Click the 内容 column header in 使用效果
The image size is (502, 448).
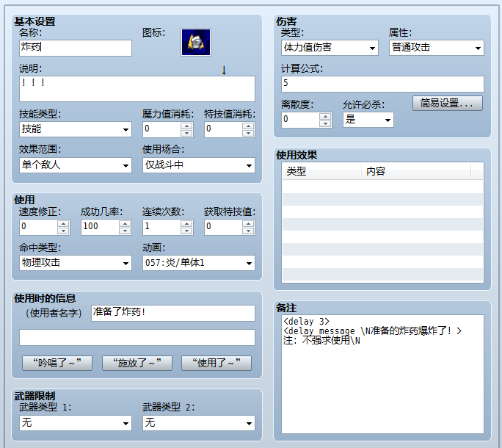pos(416,171)
